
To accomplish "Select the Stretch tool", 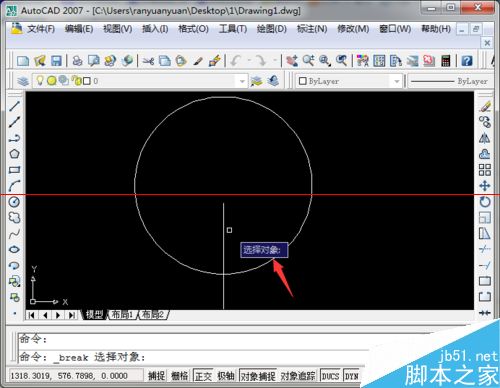I will pos(485,234).
